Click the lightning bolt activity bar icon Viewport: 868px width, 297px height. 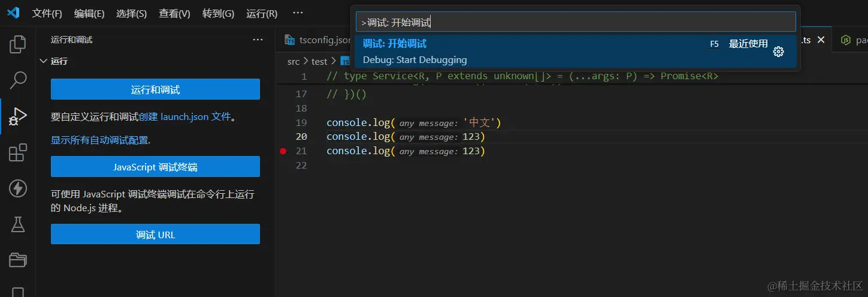(x=17, y=188)
